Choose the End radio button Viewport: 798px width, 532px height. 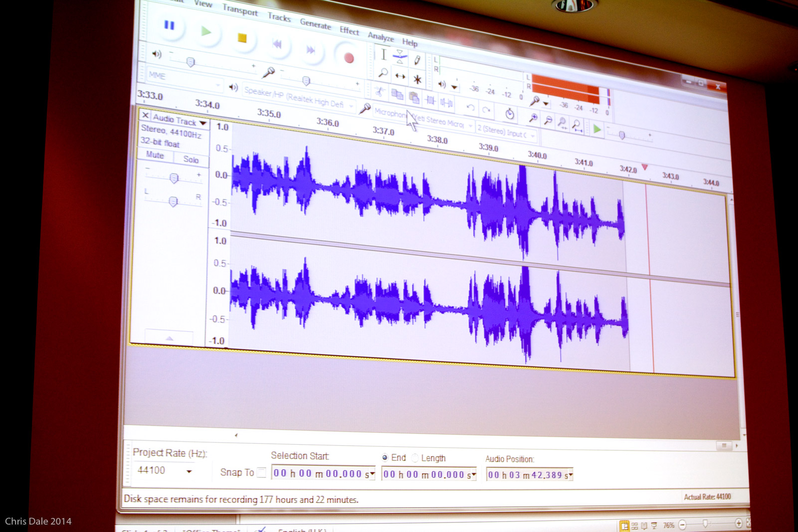click(385, 457)
